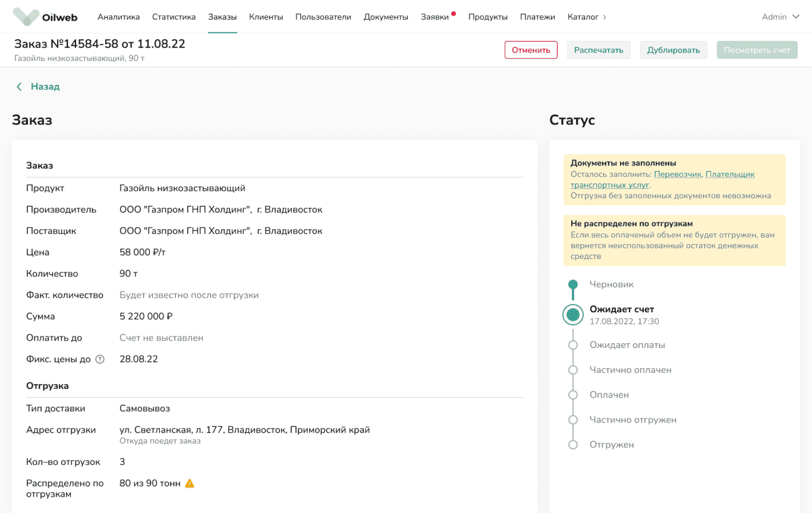Click the Посмотреть счет button
Screen dimensions: 812x513
[757, 50]
